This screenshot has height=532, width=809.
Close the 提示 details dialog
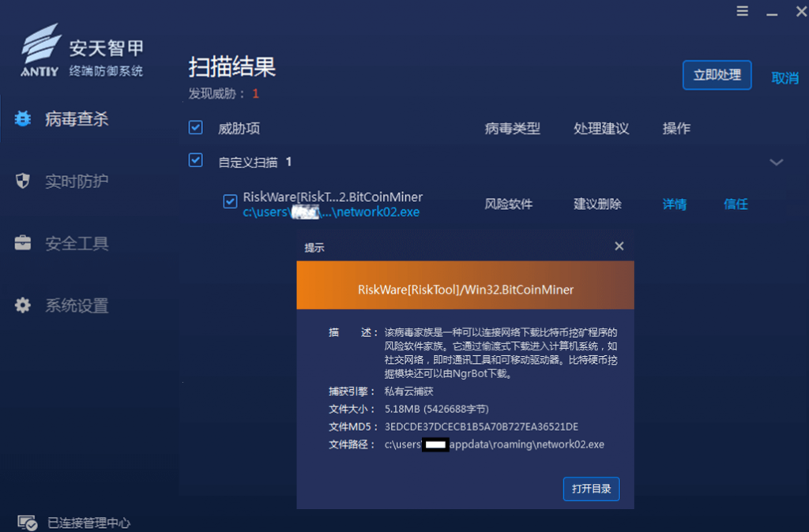pos(619,246)
